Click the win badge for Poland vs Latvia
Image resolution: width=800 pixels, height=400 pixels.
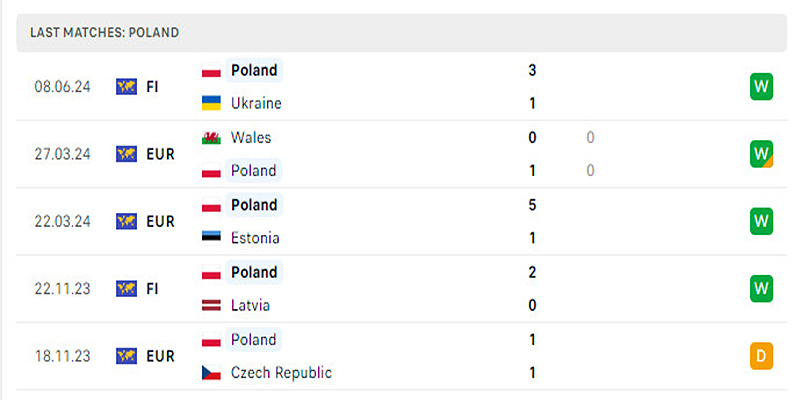pyautogui.click(x=762, y=288)
